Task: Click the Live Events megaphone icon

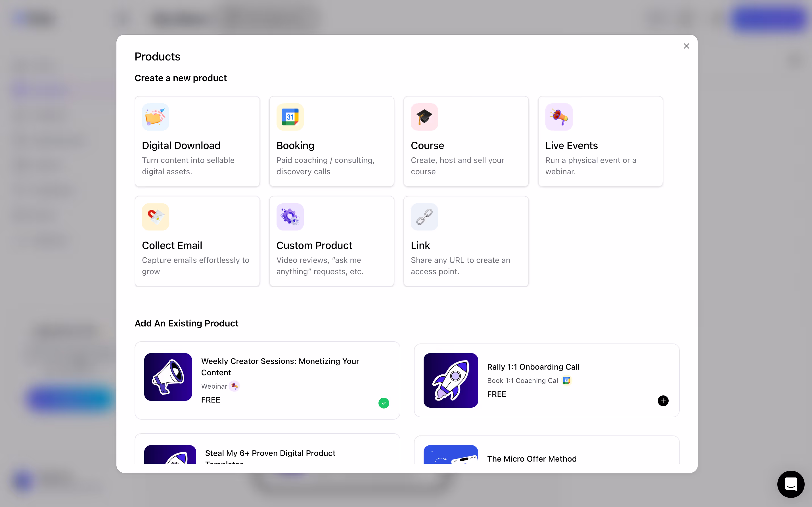Action: click(x=558, y=117)
